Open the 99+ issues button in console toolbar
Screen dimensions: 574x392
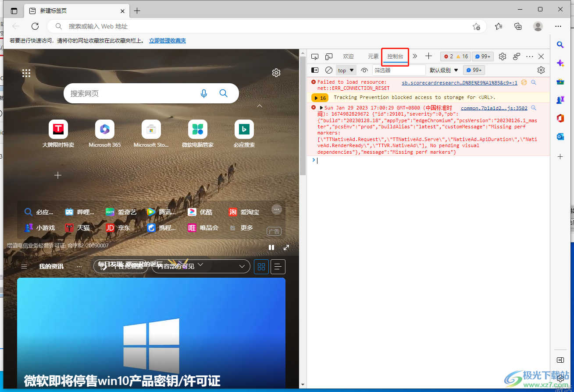tap(474, 70)
